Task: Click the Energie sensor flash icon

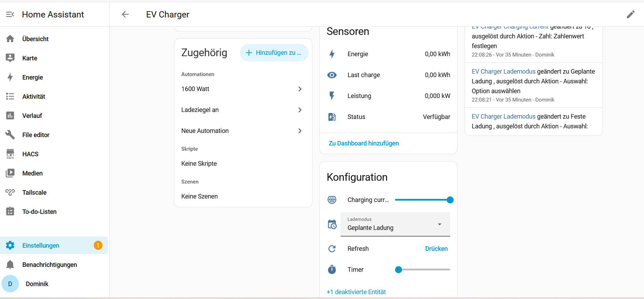Action: tap(332, 54)
